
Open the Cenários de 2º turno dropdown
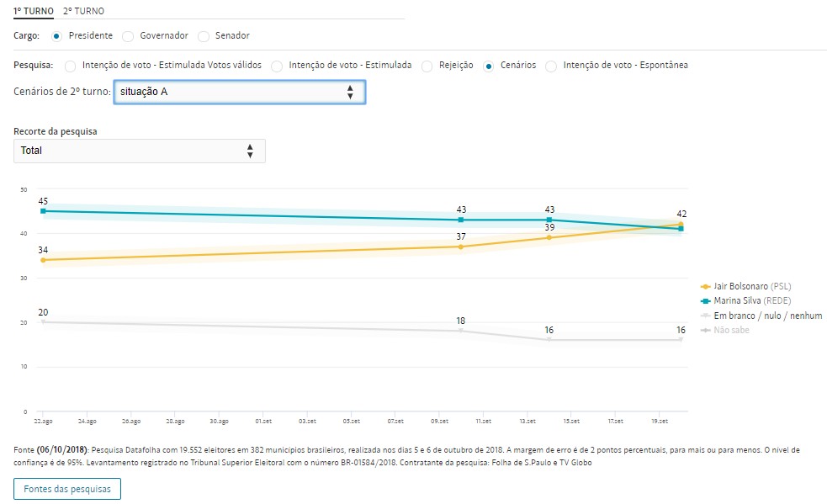pos(239,92)
